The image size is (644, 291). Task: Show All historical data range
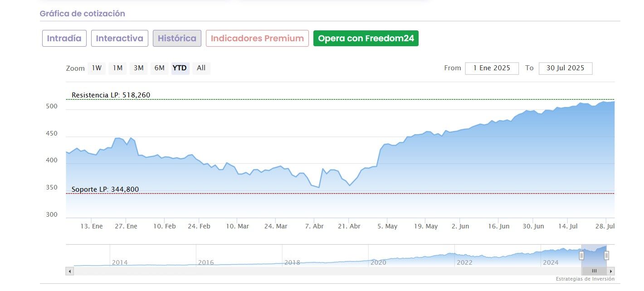tap(201, 68)
